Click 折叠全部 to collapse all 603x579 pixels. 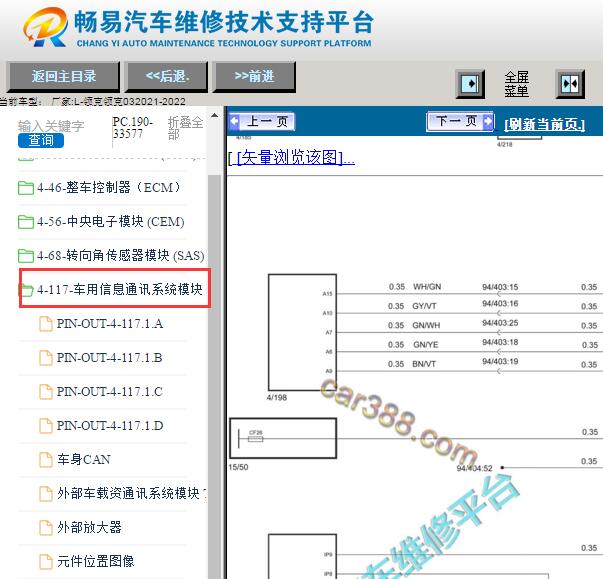[185, 128]
